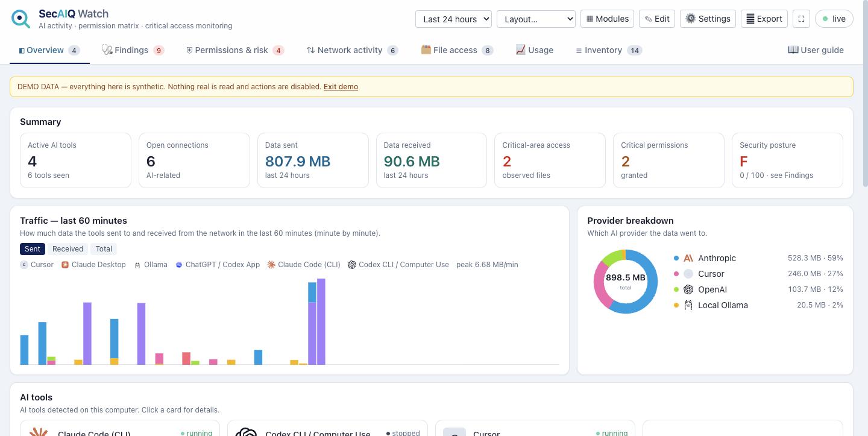
Task: Click the Open connections summary card
Action: [x=194, y=160]
